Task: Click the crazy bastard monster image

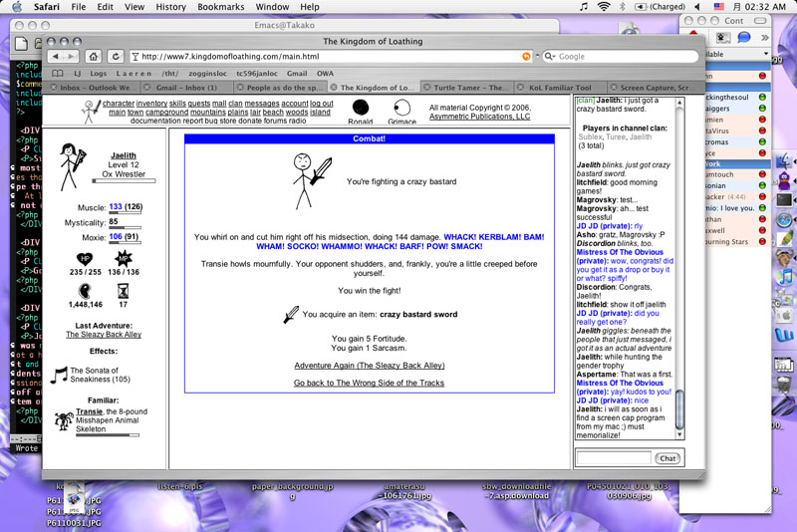Action: (312, 181)
